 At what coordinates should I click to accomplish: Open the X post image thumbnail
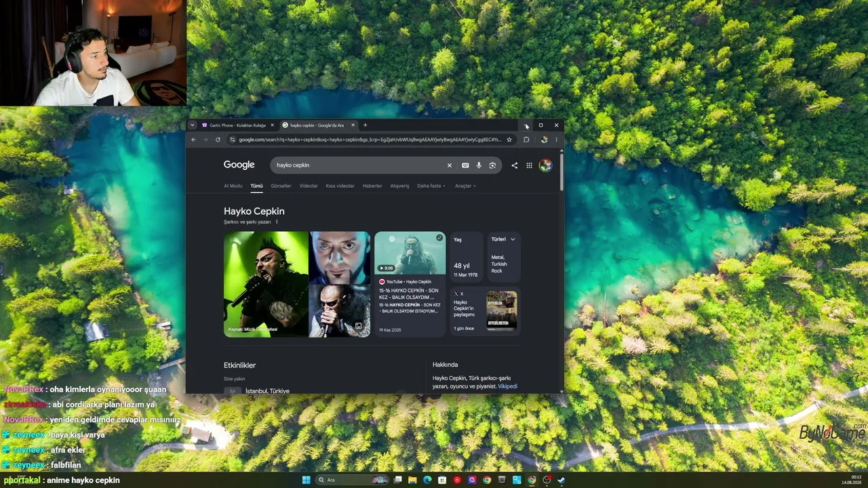(502, 310)
